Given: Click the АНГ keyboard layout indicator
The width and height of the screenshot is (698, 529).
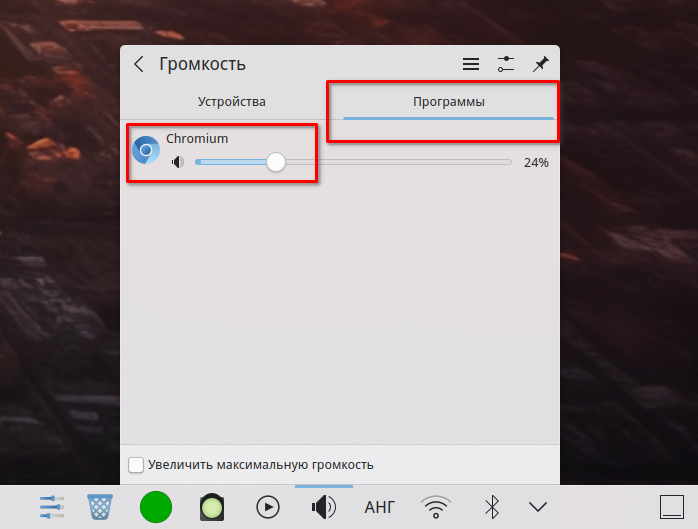Looking at the screenshot, I should (380, 507).
